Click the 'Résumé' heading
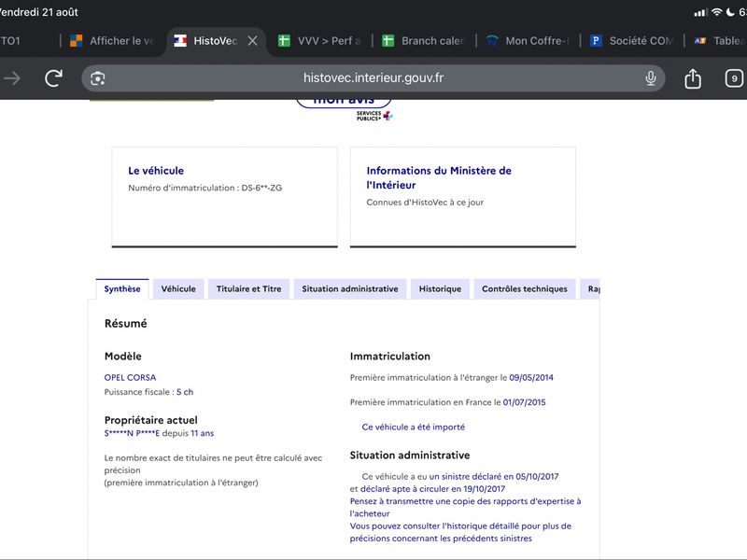This screenshot has width=747, height=560. pyautogui.click(x=126, y=324)
